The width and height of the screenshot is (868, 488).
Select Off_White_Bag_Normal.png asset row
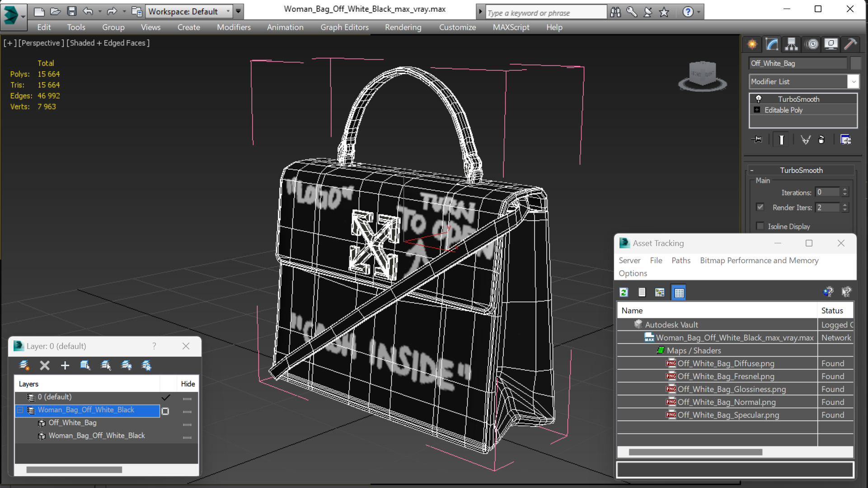point(735,402)
